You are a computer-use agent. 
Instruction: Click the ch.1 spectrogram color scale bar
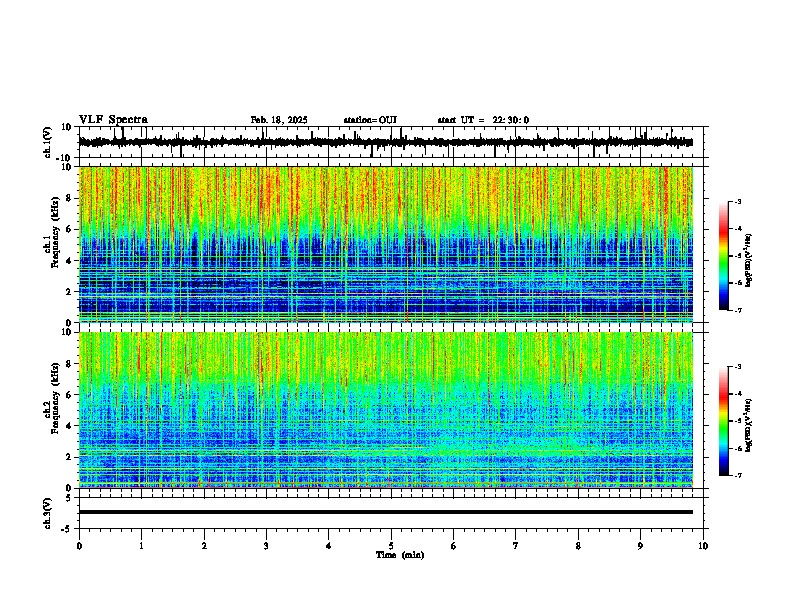pyautogui.click(x=724, y=256)
